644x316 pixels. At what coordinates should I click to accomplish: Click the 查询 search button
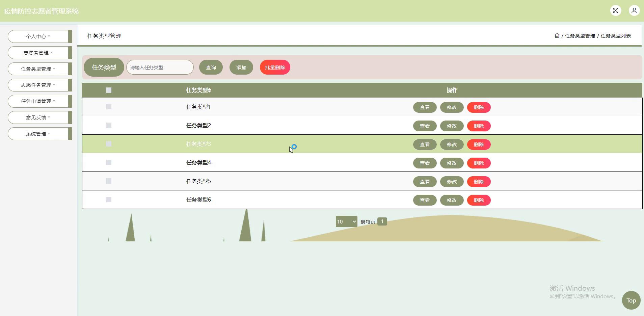(x=211, y=68)
